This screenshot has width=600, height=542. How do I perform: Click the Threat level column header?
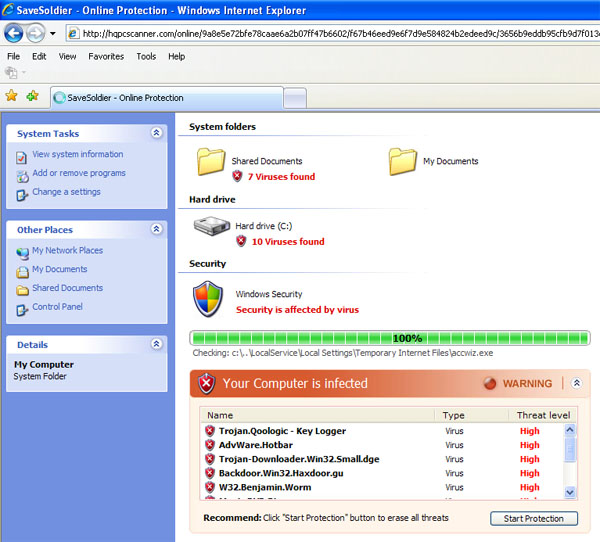coord(543,415)
